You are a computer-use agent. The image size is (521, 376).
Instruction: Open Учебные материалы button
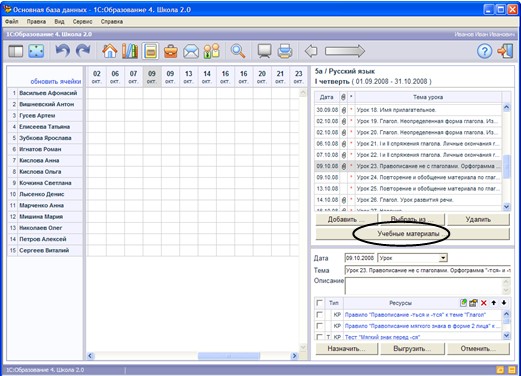point(412,234)
